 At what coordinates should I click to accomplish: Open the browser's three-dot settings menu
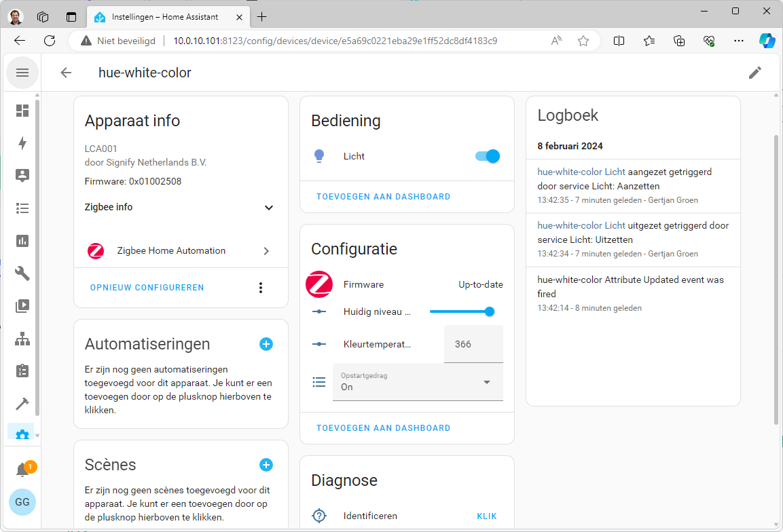click(x=739, y=41)
